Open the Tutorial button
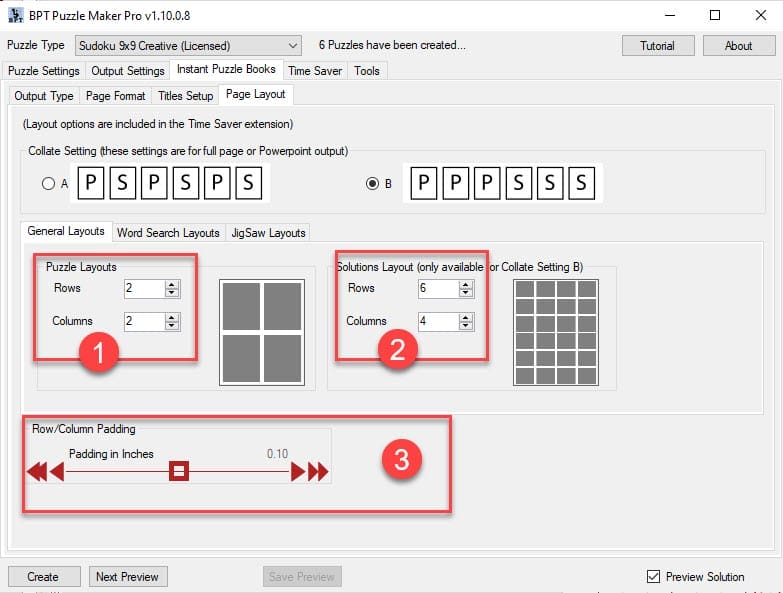783x593 pixels. [657, 46]
